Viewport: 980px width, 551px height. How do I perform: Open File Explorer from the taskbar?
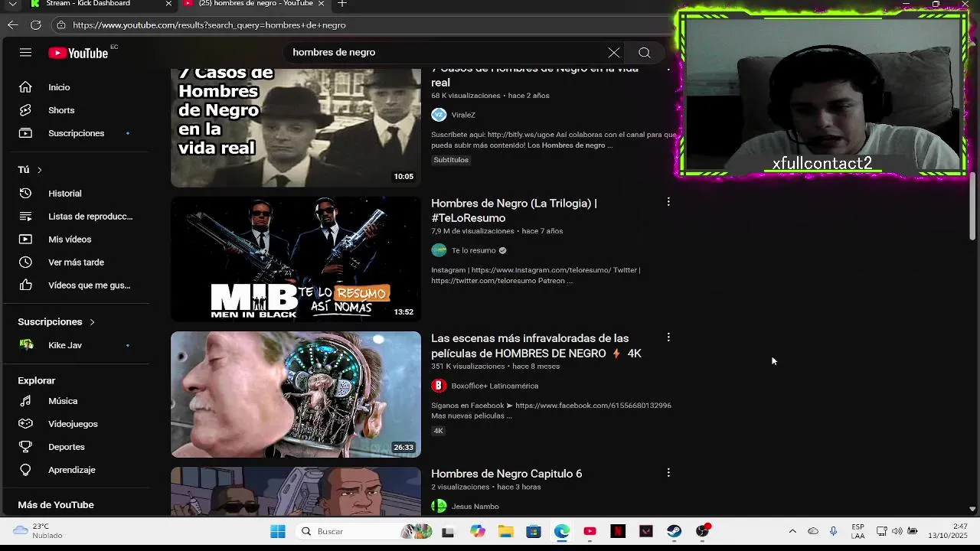pos(505,531)
